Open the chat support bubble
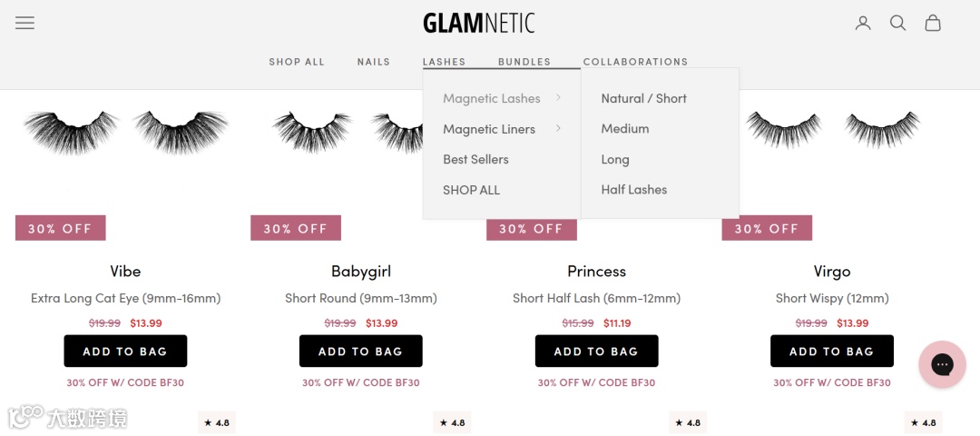This screenshot has height=436, width=980. (943, 364)
